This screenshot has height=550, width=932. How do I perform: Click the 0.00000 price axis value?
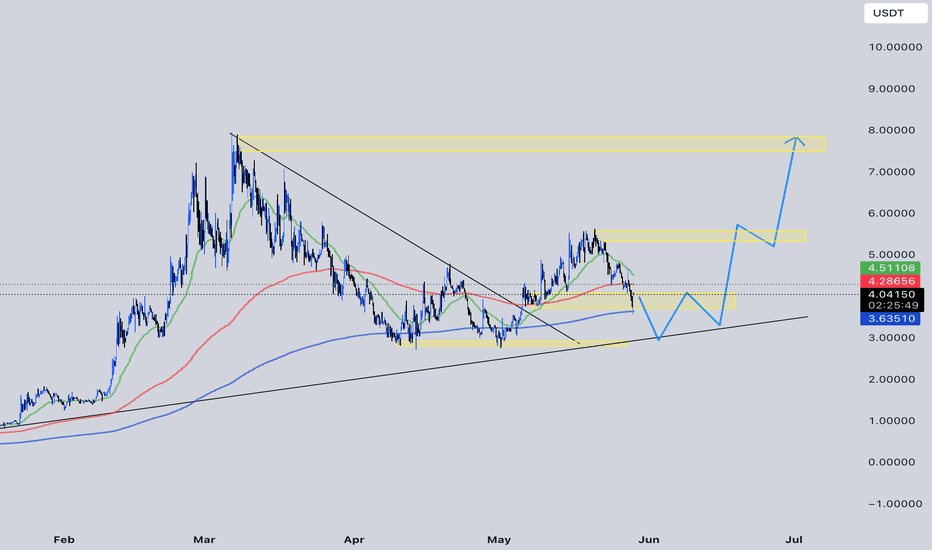pos(891,462)
